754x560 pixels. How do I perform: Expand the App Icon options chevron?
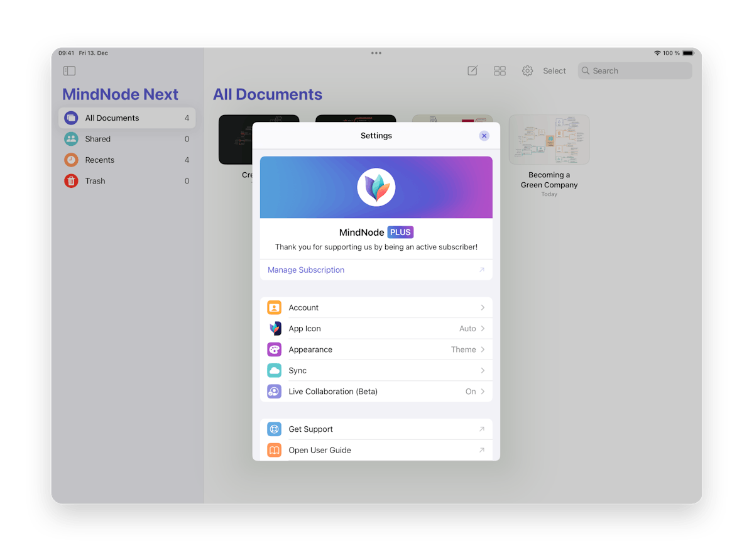click(x=483, y=328)
